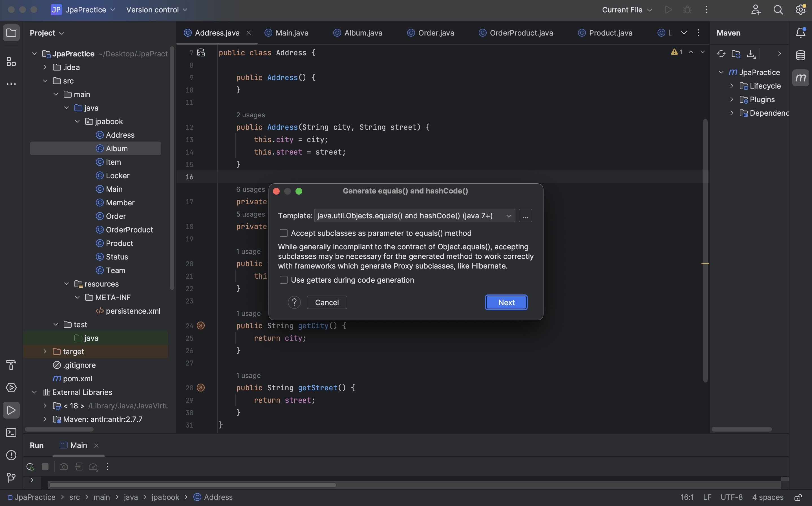Click the Run console horizontal scrollbar

tap(192, 485)
